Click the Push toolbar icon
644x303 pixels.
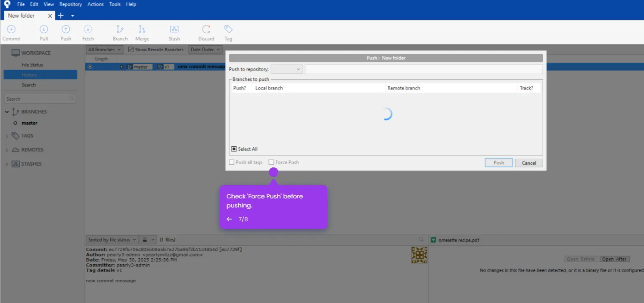tap(65, 29)
